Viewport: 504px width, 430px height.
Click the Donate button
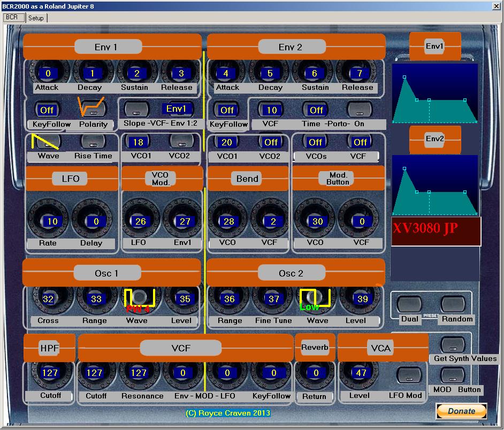click(461, 411)
